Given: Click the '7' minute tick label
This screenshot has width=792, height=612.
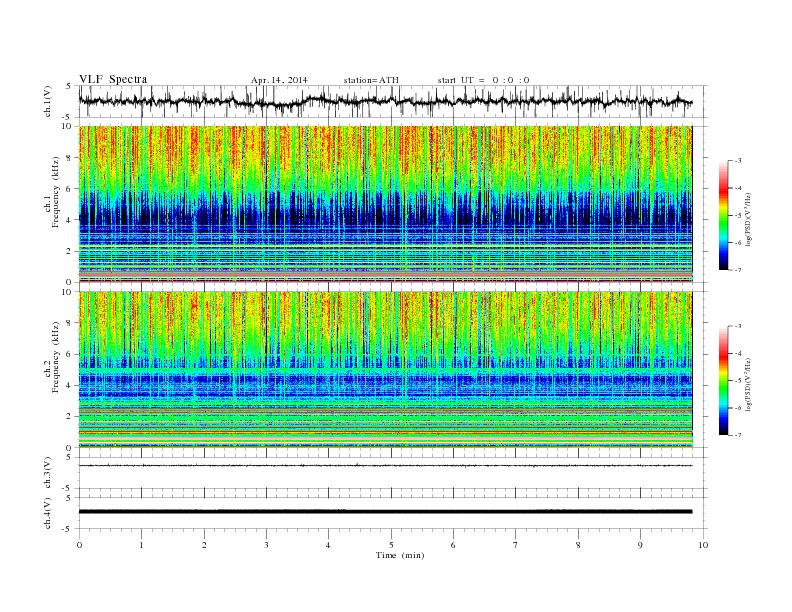Looking at the screenshot, I should 515,545.
